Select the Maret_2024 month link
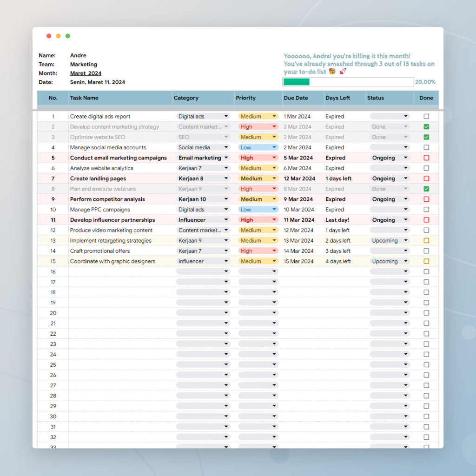476x476 pixels. click(x=86, y=73)
